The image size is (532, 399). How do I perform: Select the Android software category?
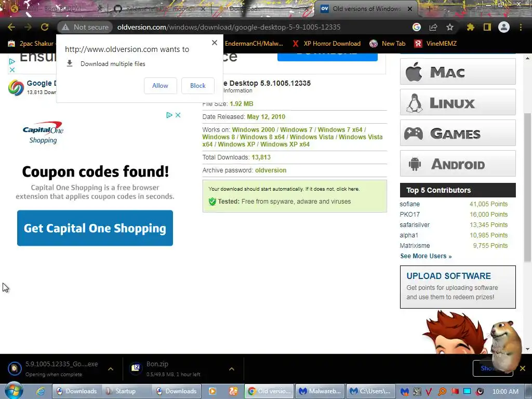(458, 164)
